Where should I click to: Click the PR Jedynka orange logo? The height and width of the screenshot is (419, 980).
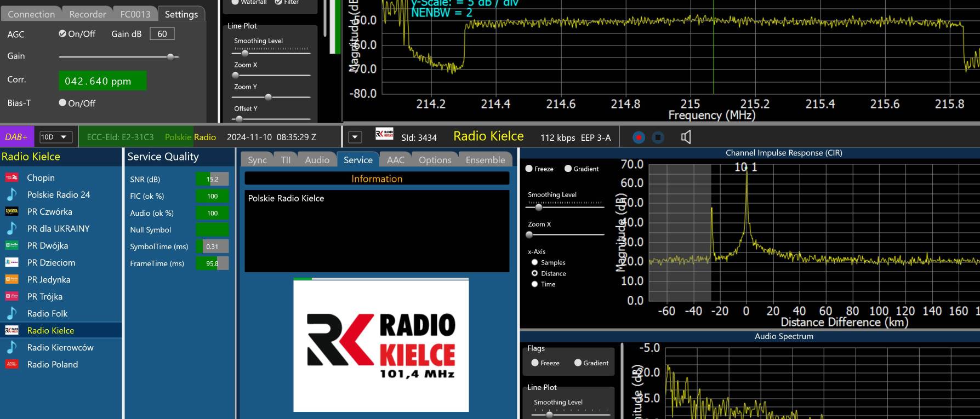pyautogui.click(x=12, y=279)
